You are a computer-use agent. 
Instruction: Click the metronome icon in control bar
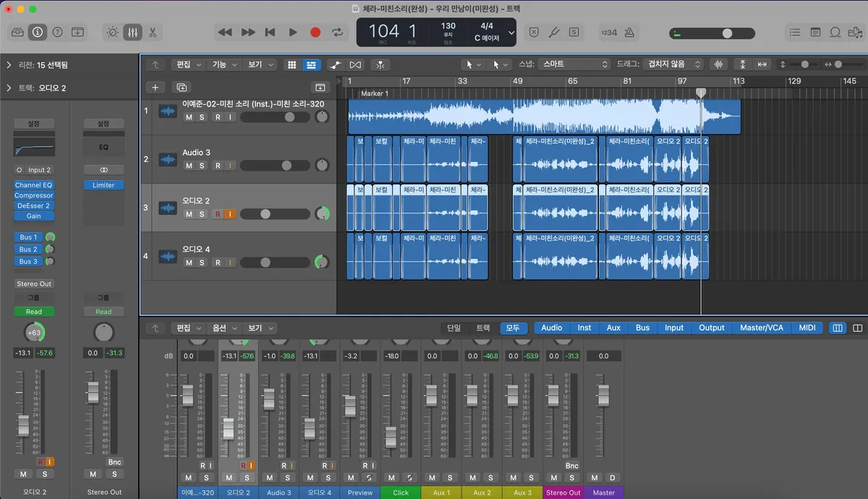pos(629,32)
